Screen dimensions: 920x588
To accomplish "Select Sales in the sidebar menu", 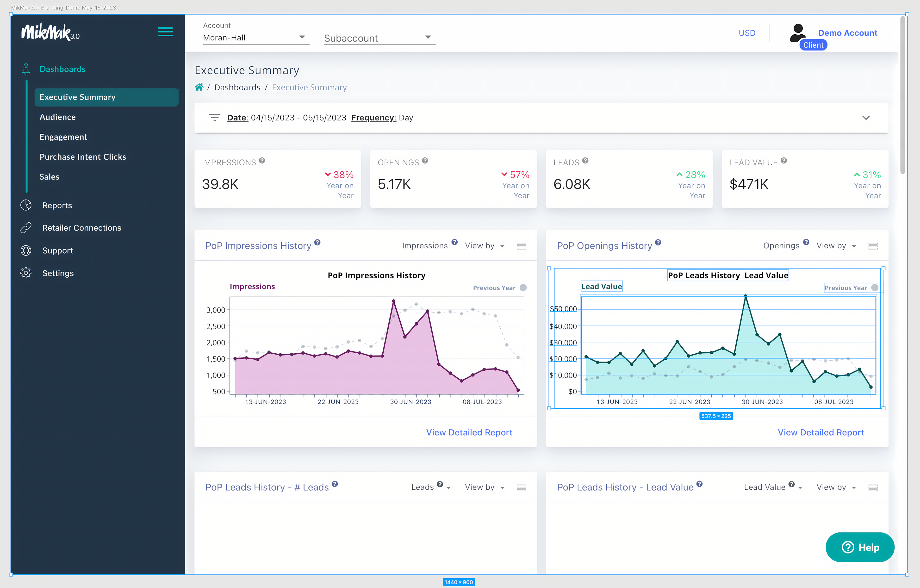I will click(x=49, y=176).
